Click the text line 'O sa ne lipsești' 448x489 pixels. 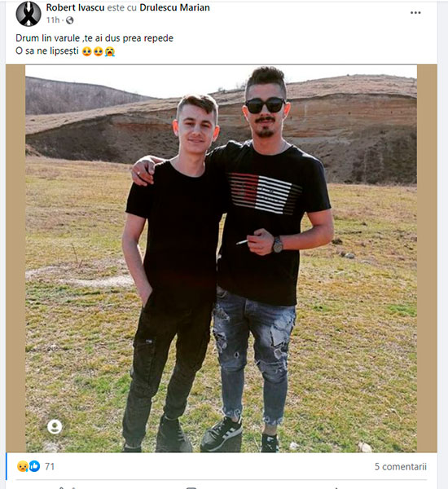pos(47,51)
